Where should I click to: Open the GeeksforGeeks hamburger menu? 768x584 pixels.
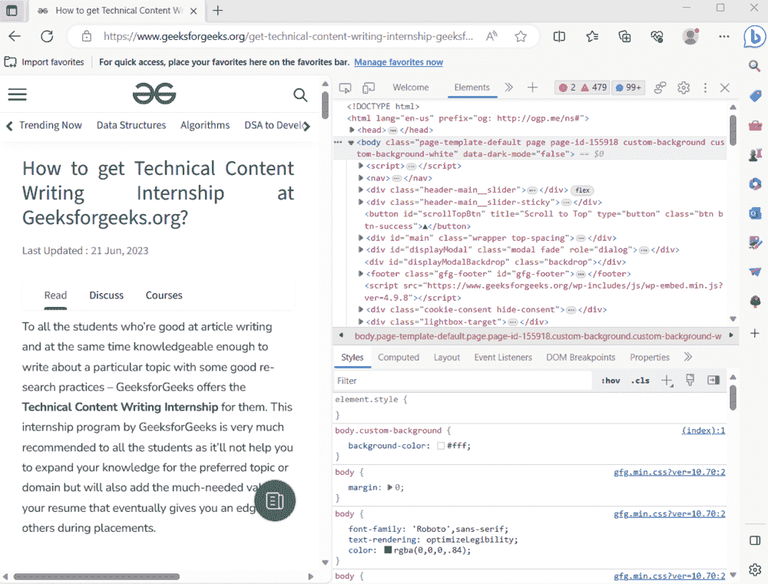coord(17,94)
